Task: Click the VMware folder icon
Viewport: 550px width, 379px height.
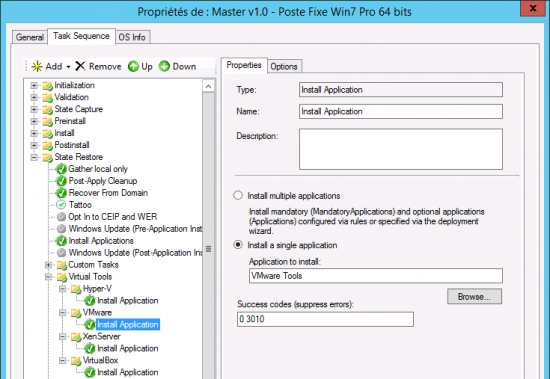Action: click(76, 313)
